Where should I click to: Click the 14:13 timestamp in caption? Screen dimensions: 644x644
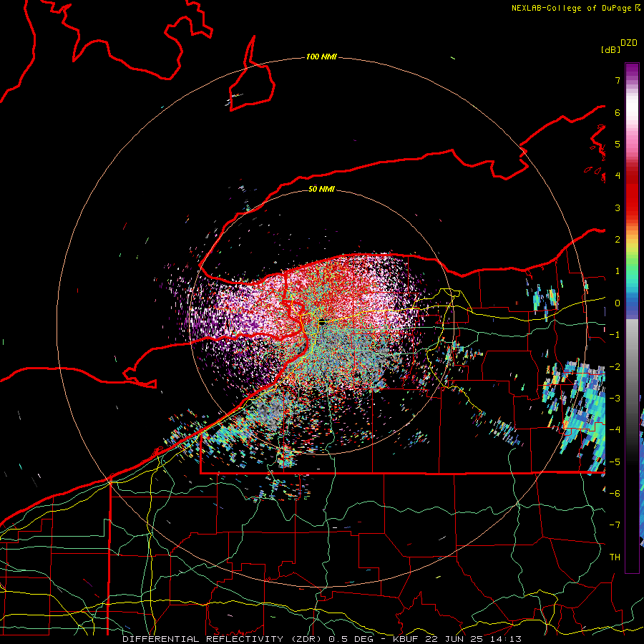pyautogui.click(x=507, y=639)
